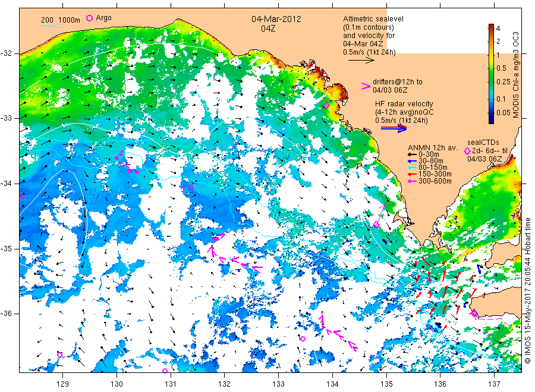Click the 'Altimetric sealevel' legend heading
Screen dimensions: 535x392
coord(373,19)
